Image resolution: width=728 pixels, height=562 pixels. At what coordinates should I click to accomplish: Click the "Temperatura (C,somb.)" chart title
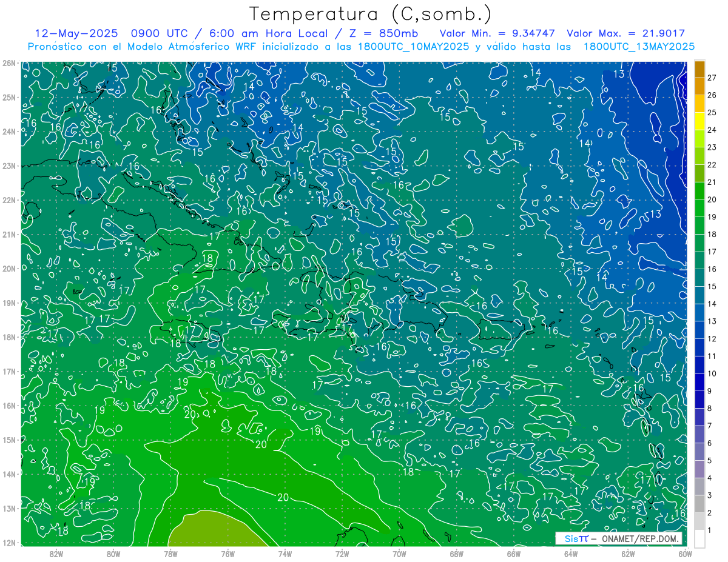click(371, 14)
